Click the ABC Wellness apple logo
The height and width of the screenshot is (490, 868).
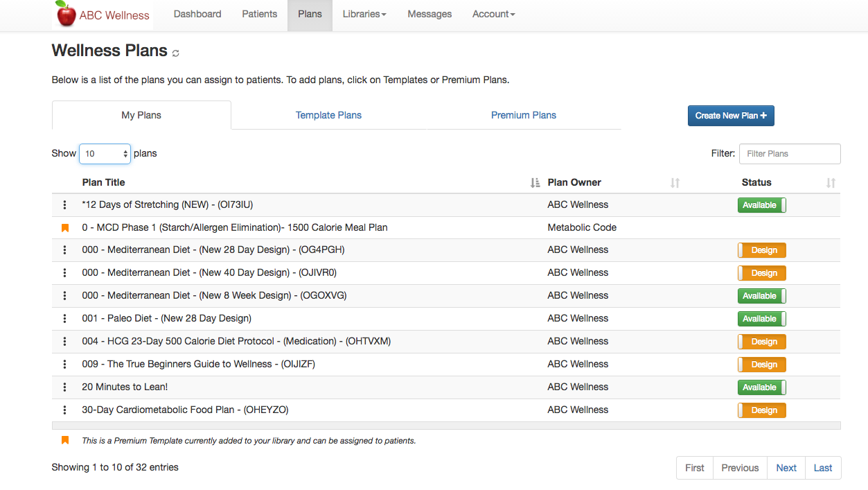[x=67, y=15]
